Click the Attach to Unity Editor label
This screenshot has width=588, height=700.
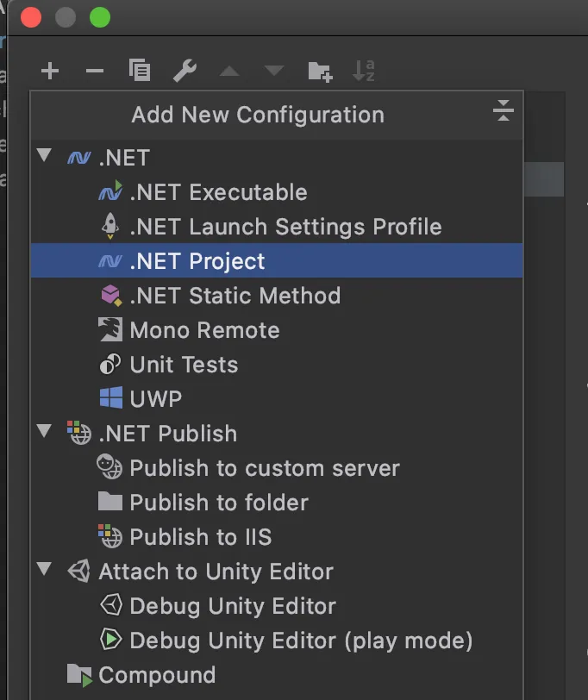[216, 572]
